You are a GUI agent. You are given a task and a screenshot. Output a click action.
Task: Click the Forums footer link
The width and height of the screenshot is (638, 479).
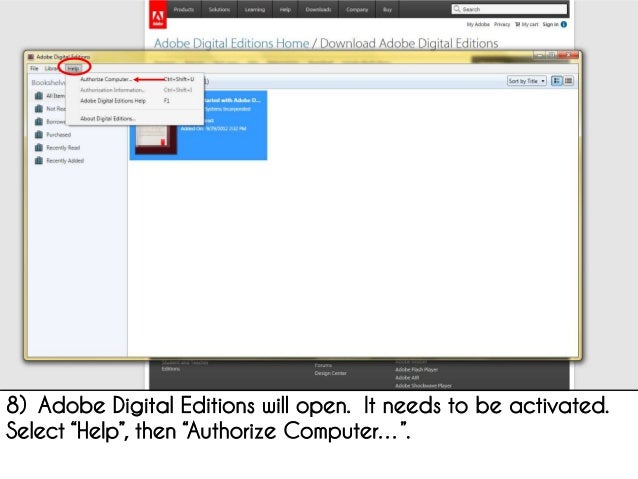tap(323, 365)
